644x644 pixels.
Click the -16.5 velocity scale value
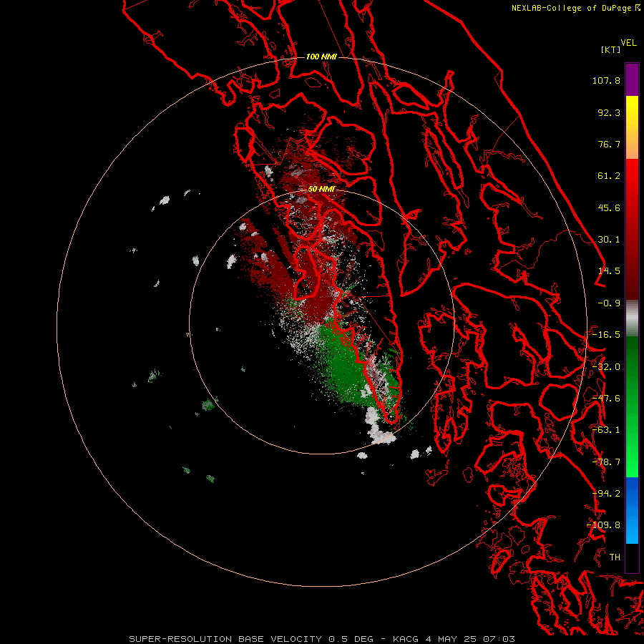(x=606, y=335)
